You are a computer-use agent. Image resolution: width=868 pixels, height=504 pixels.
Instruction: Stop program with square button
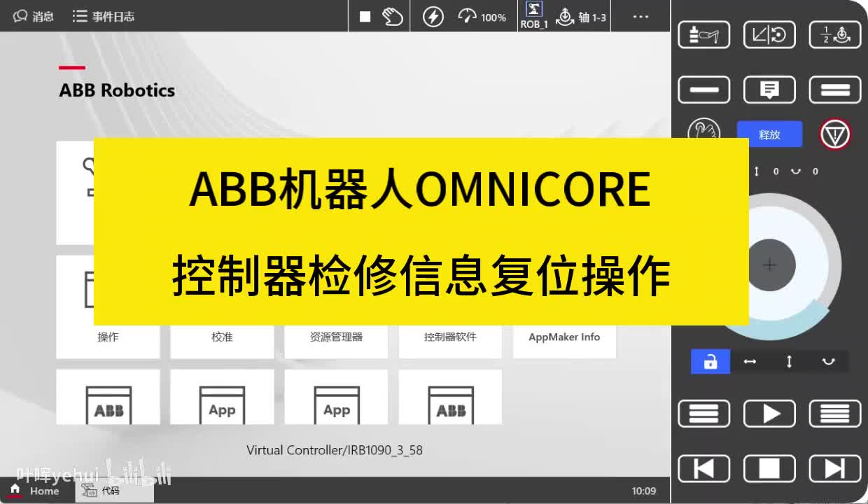(769, 468)
